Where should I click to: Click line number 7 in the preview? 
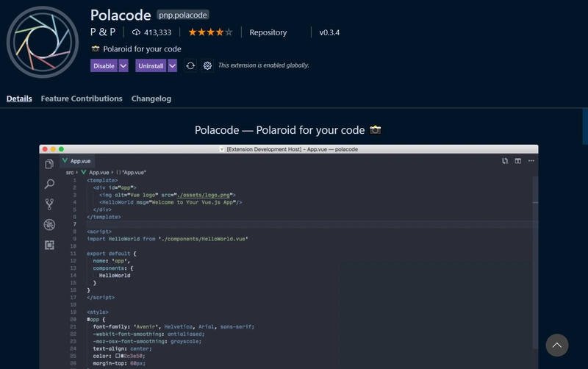click(75, 224)
